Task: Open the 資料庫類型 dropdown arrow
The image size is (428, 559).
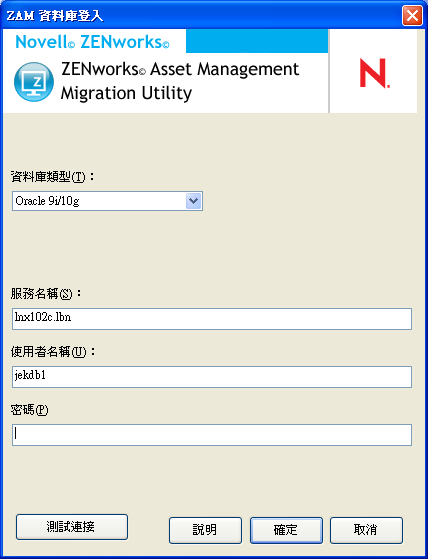Action: (x=194, y=201)
